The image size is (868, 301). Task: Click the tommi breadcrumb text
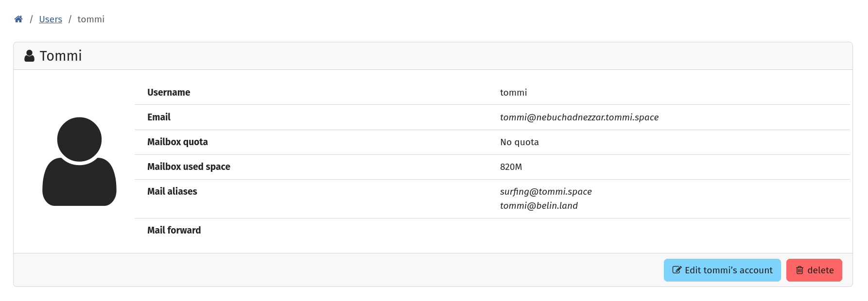tap(91, 19)
